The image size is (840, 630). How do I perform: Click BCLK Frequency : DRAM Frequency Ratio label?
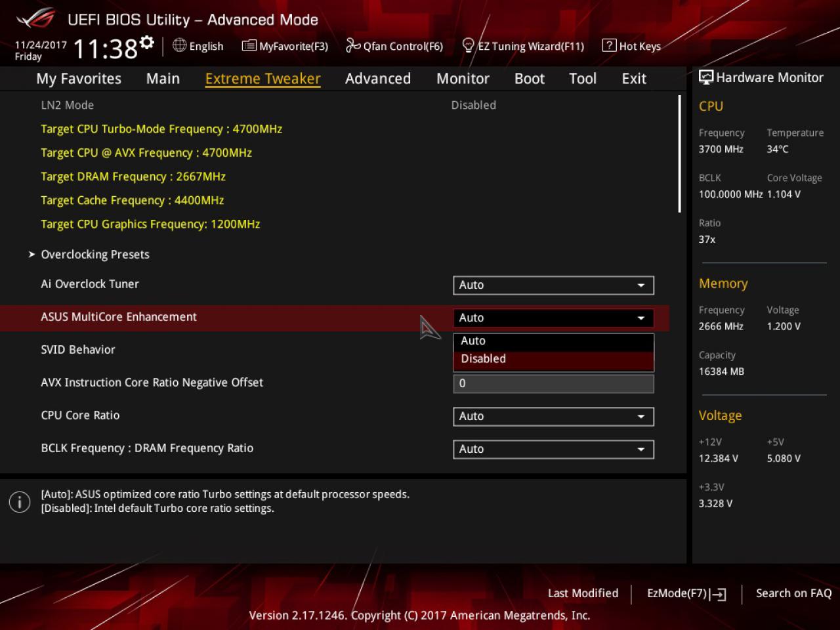[147, 448]
